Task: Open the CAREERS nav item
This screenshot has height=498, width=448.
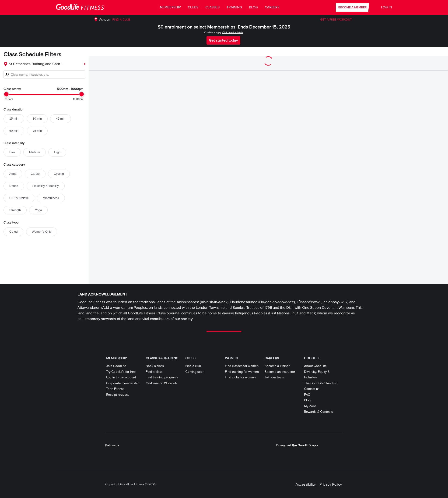Action: click(x=272, y=7)
